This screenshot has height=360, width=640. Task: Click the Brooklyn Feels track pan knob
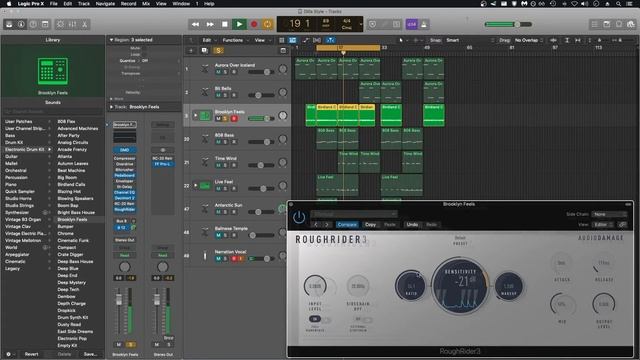[282, 116]
